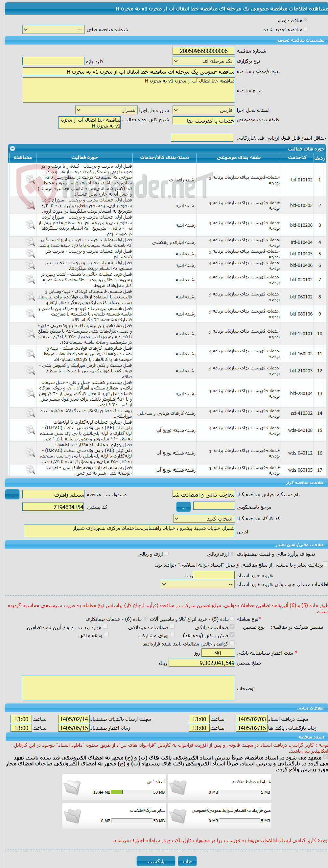Click اسناد فنی upload progress bar

131,792
